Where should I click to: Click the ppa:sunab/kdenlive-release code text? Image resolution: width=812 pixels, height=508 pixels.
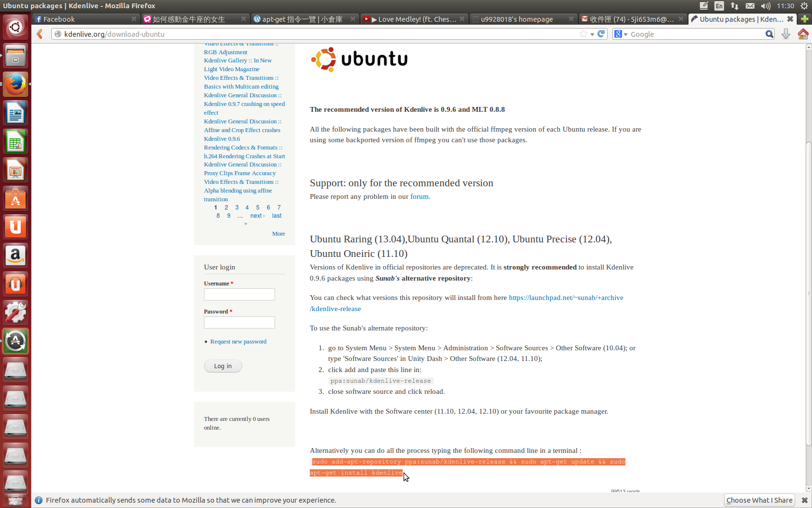tap(380, 381)
